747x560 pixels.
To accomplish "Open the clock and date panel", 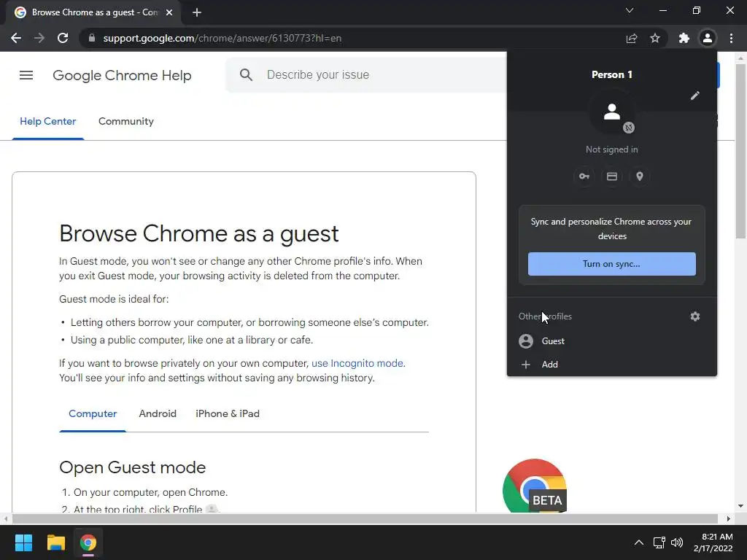I will [713, 542].
